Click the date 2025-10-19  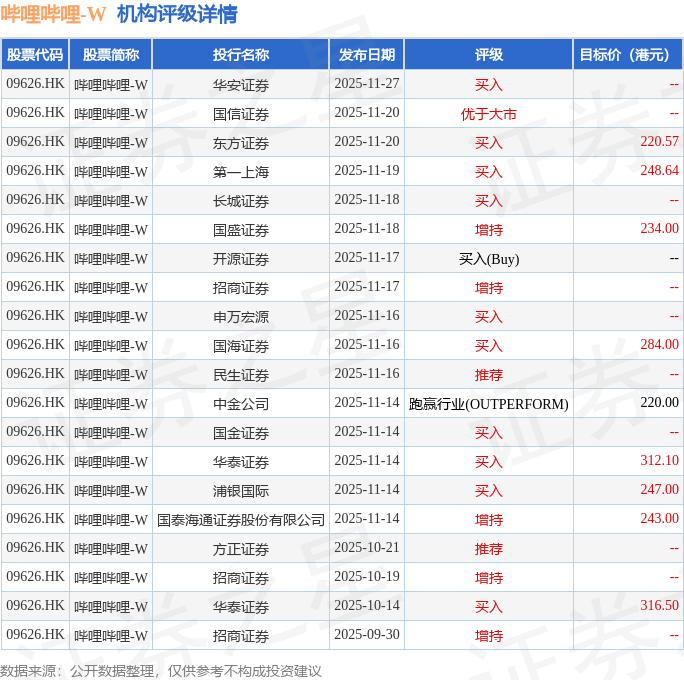367,576
